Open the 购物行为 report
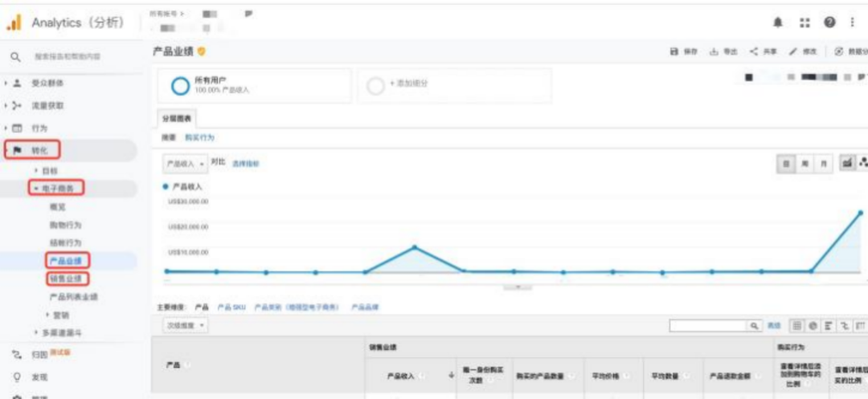The width and height of the screenshot is (868, 399). click(65, 225)
